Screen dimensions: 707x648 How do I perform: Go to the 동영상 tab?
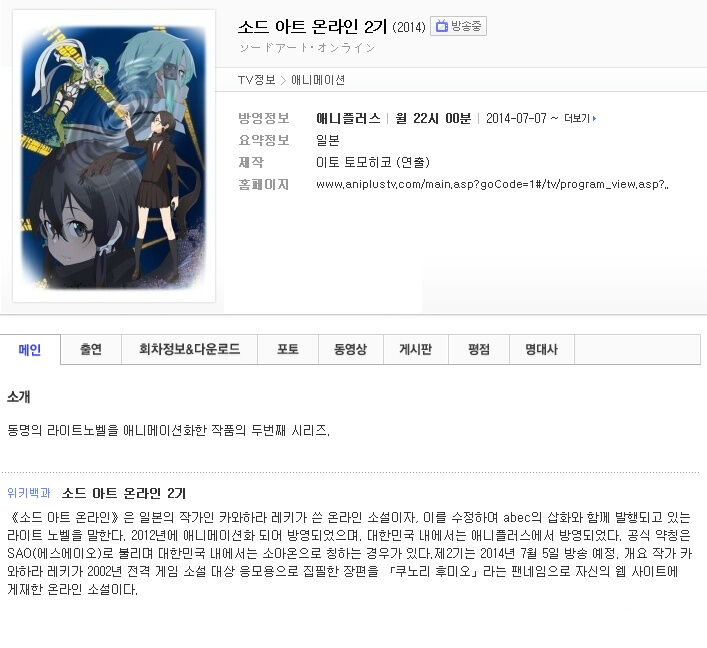tap(350, 349)
